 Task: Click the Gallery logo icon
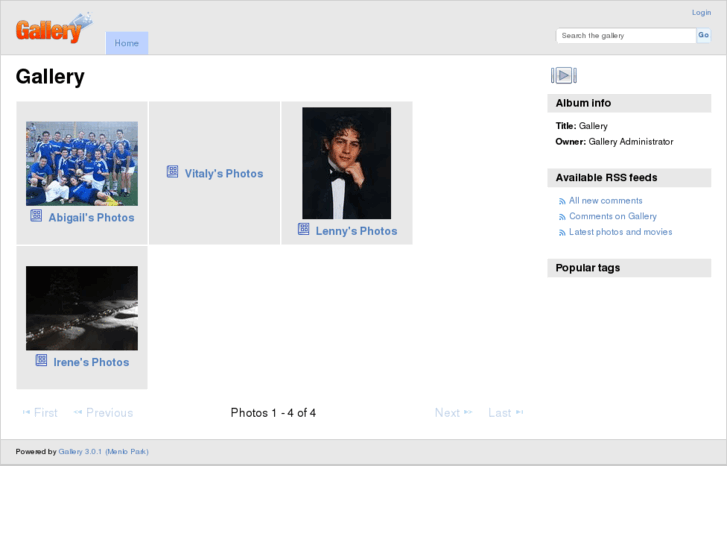pyautogui.click(x=54, y=28)
